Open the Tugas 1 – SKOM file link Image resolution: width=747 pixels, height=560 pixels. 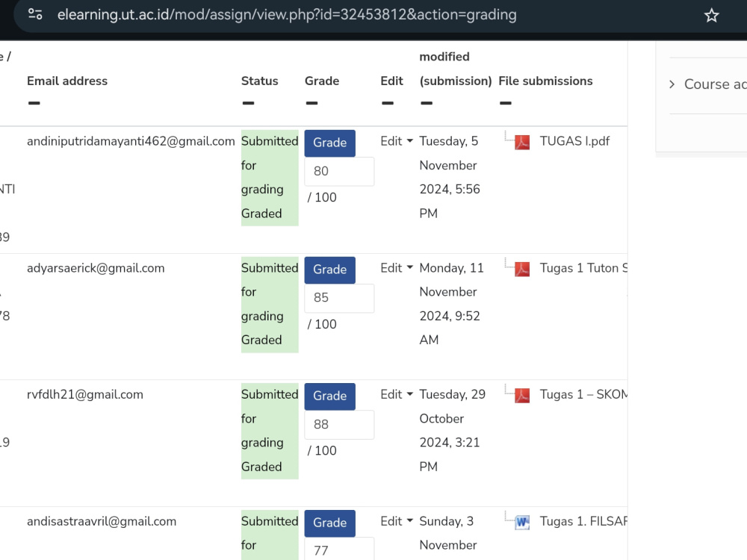tap(583, 395)
